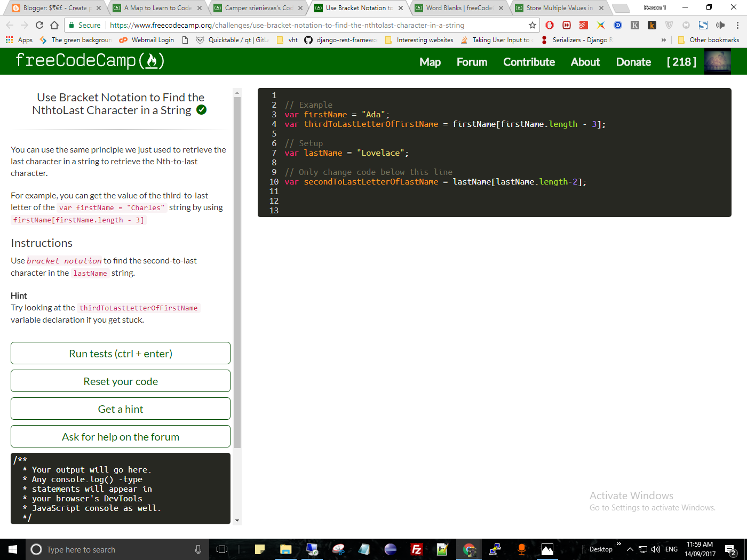Open the Other bookmarks folder
The width and height of the screenshot is (747, 560).
[x=709, y=40]
